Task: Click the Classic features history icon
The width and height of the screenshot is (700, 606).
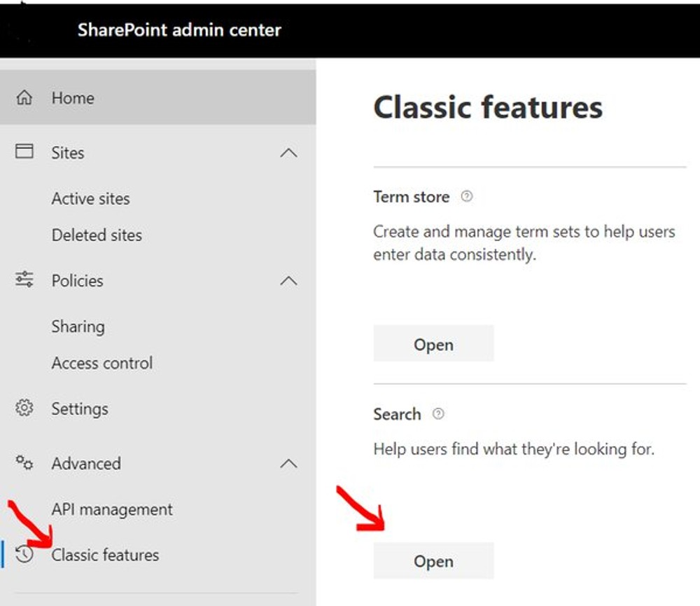Action: 24,555
